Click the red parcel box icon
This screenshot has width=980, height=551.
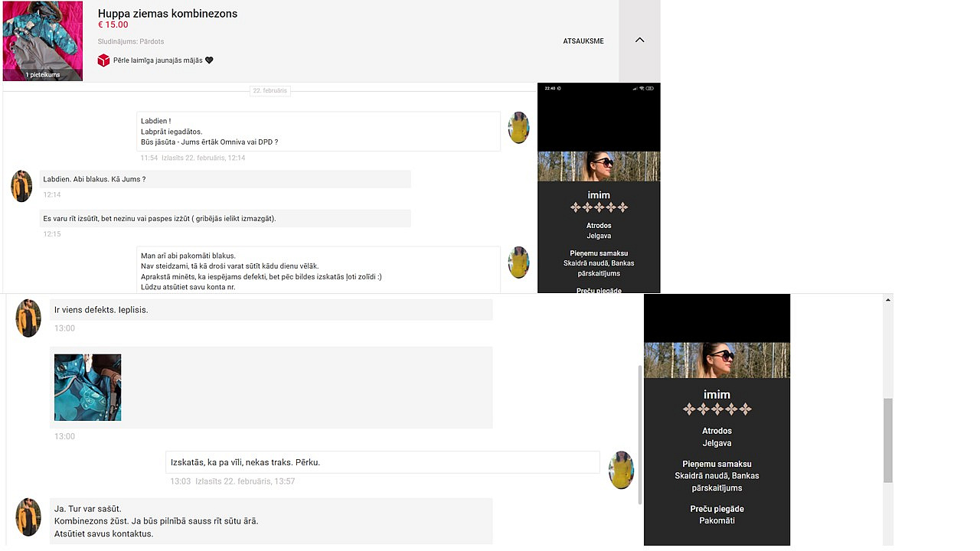pyautogui.click(x=103, y=60)
